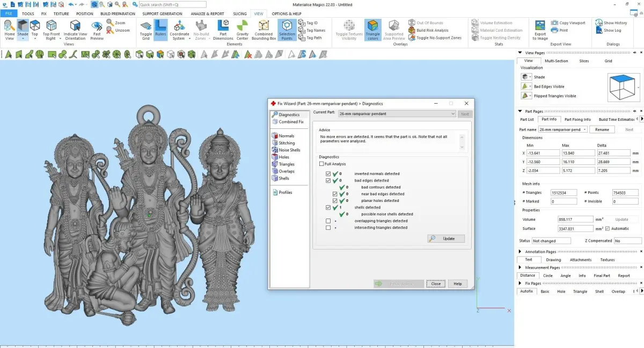The image size is (644, 348).
Task: Open Show History dialog
Action: (x=611, y=23)
